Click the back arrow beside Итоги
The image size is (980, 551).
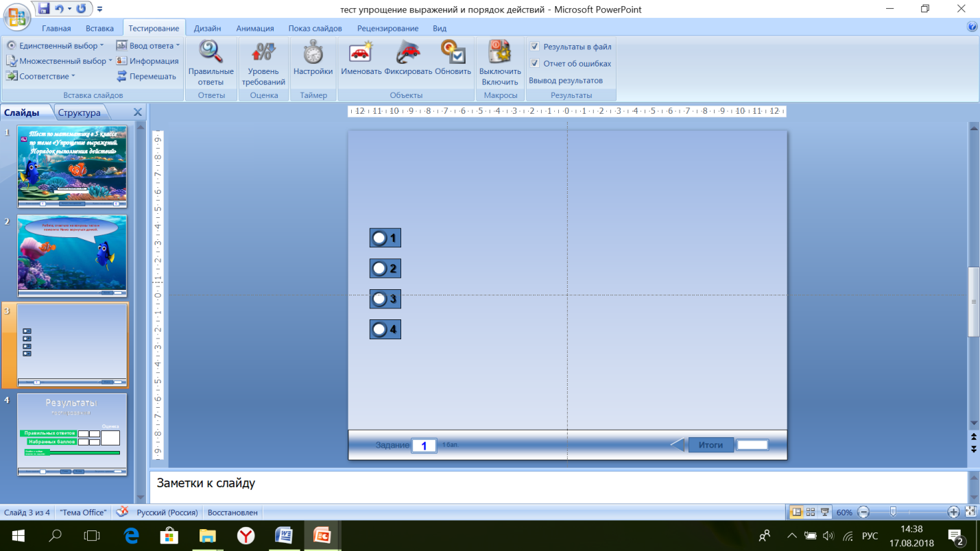pos(678,445)
